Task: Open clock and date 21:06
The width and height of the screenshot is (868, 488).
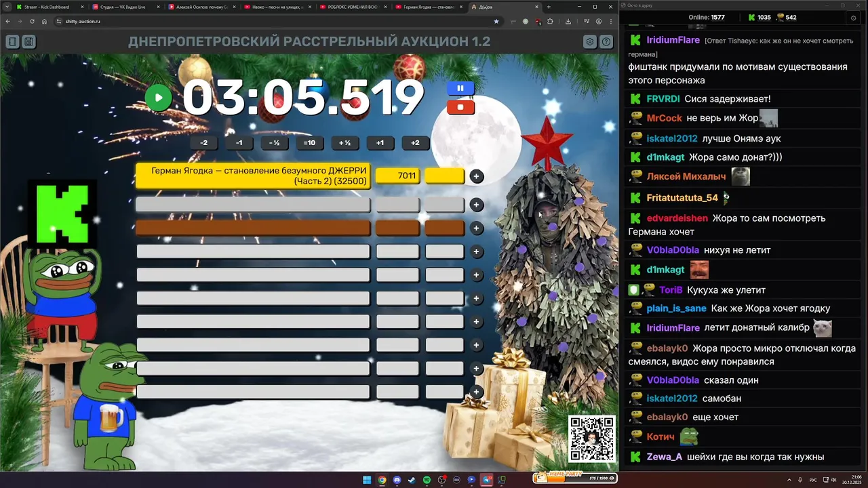Action: [x=852, y=480]
